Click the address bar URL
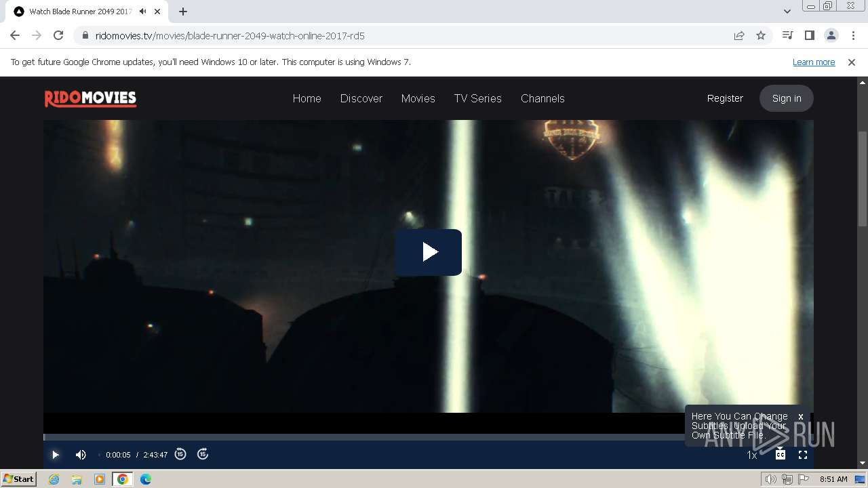The height and width of the screenshot is (488, 868). click(x=230, y=35)
